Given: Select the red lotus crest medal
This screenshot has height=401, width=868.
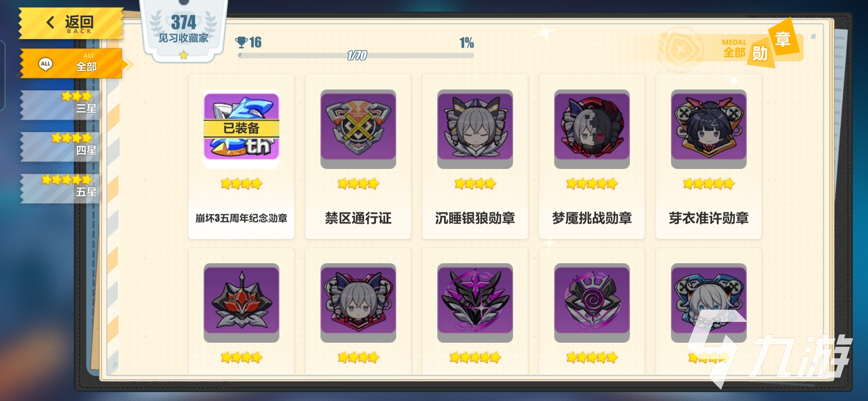Looking at the screenshot, I should (x=241, y=303).
